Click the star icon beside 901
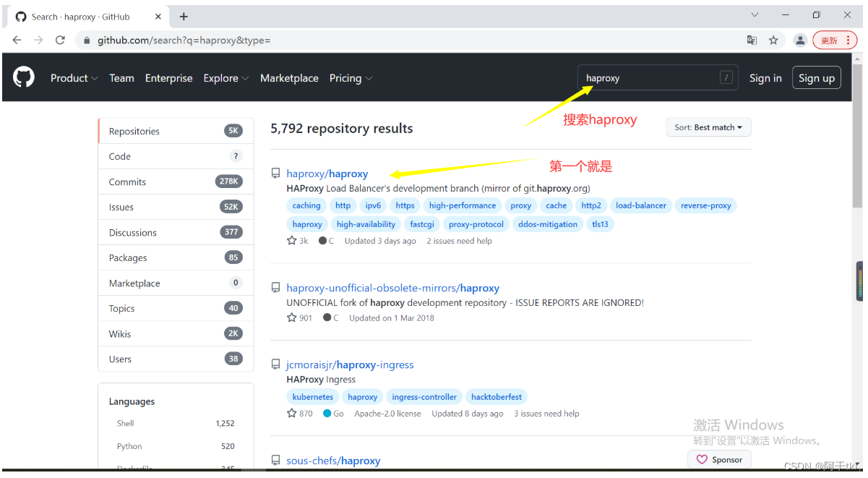This screenshot has height=478, width=868. [292, 317]
